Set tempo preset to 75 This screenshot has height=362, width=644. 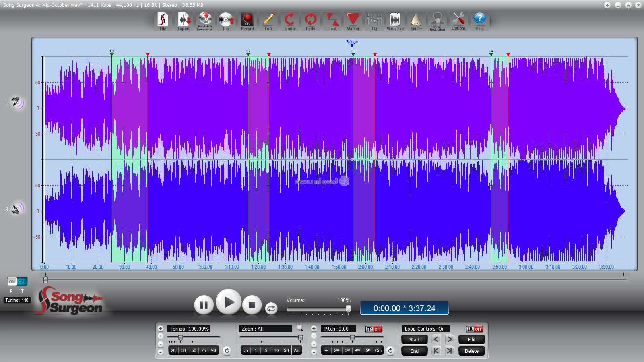pyautogui.click(x=203, y=350)
